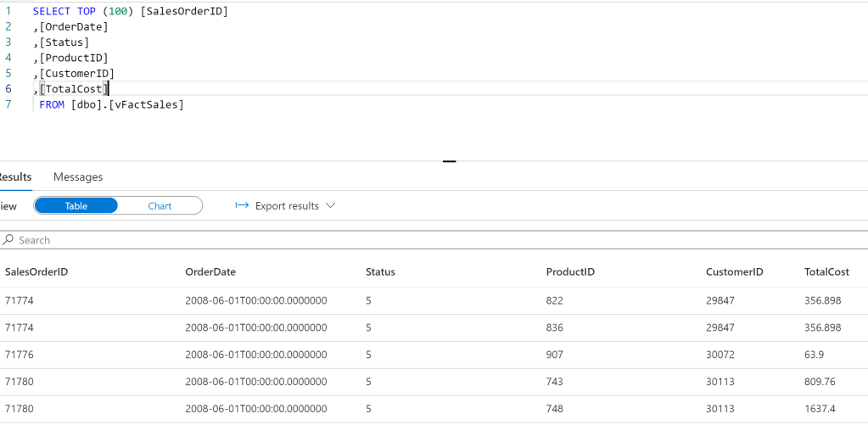
Task: Sort by the TotalCost column header
Action: (x=826, y=272)
